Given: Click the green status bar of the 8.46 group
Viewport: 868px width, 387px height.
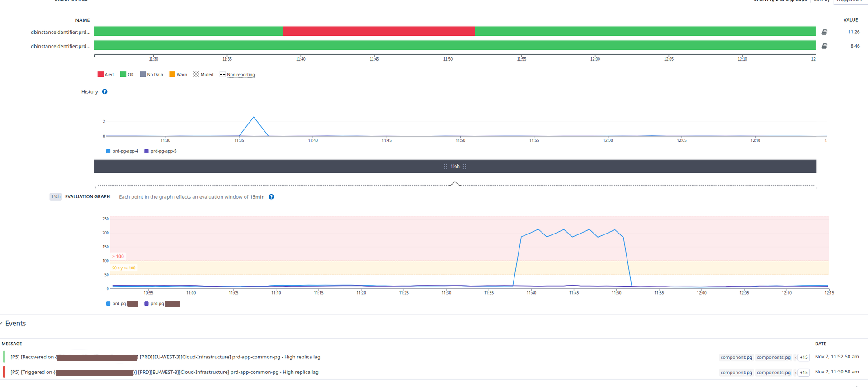Looking at the screenshot, I should pyautogui.click(x=455, y=45).
